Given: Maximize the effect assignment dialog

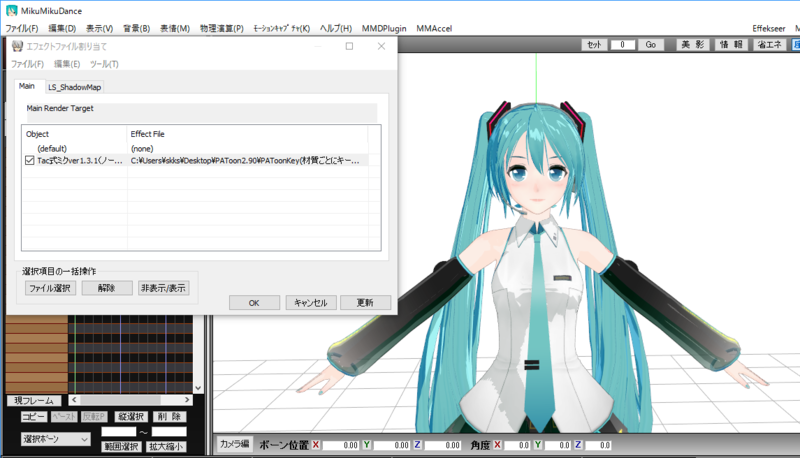Looking at the screenshot, I should pyautogui.click(x=349, y=46).
